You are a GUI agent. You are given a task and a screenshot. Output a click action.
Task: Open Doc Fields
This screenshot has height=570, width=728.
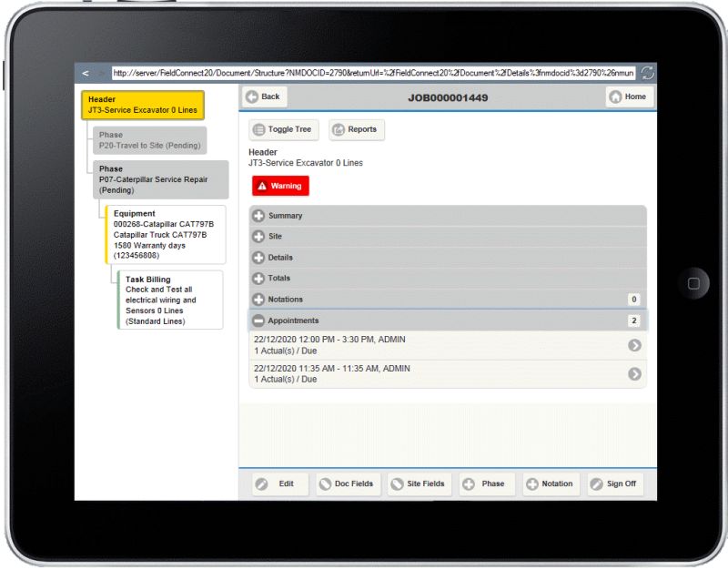[x=349, y=484]
